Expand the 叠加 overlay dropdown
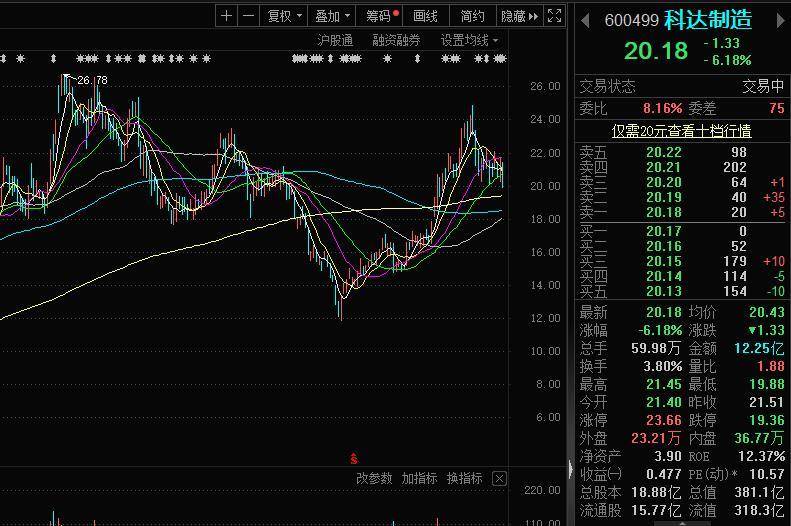 (x=331, y=16)
